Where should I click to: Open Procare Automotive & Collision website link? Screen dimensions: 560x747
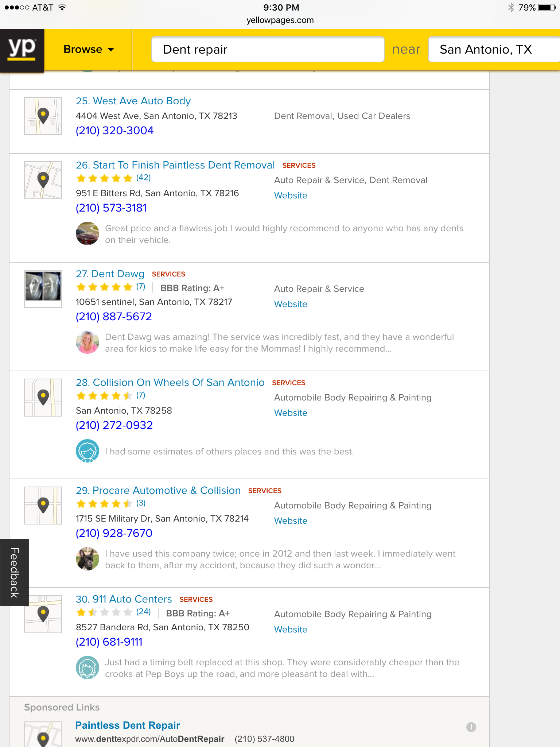coord(291,521)
